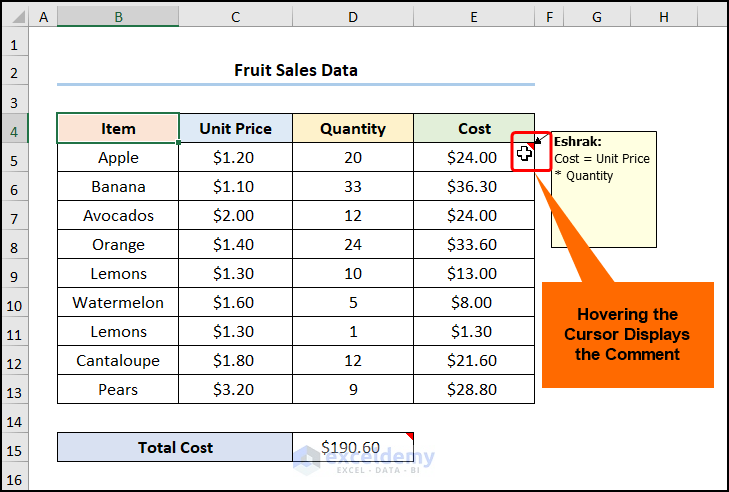Click the Cantaloupe item cell
This screenshot has width=729, height=492.
(118, 360)
